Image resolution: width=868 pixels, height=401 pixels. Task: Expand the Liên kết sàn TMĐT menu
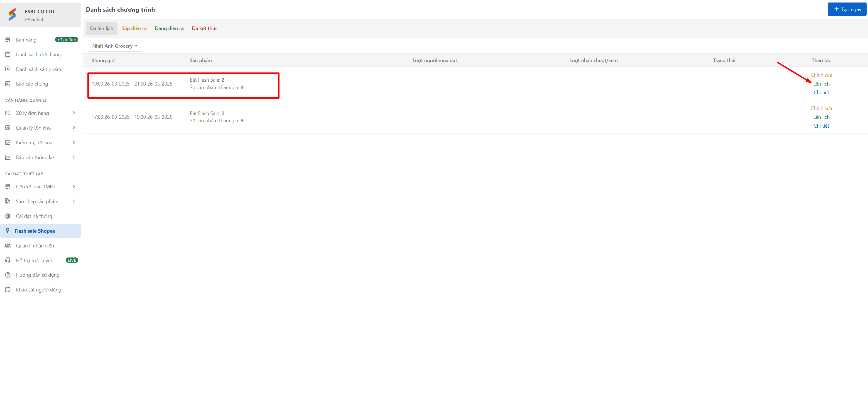point(74,186)
